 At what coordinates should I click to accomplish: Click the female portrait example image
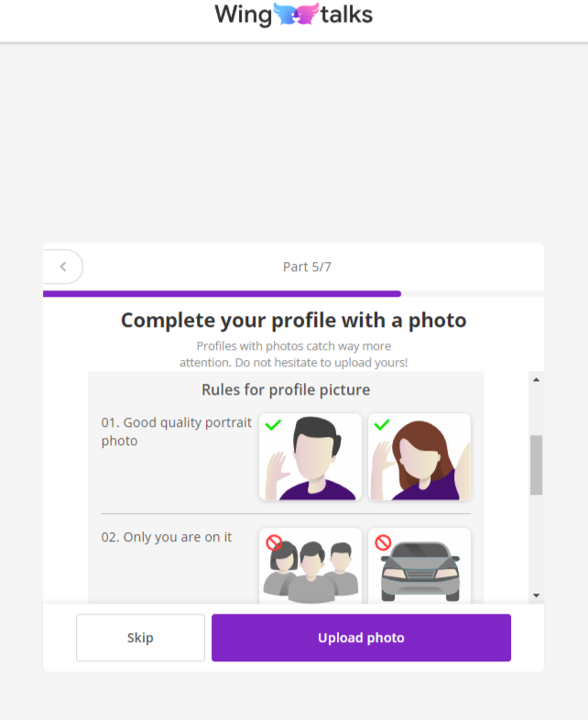coord(419,456)
